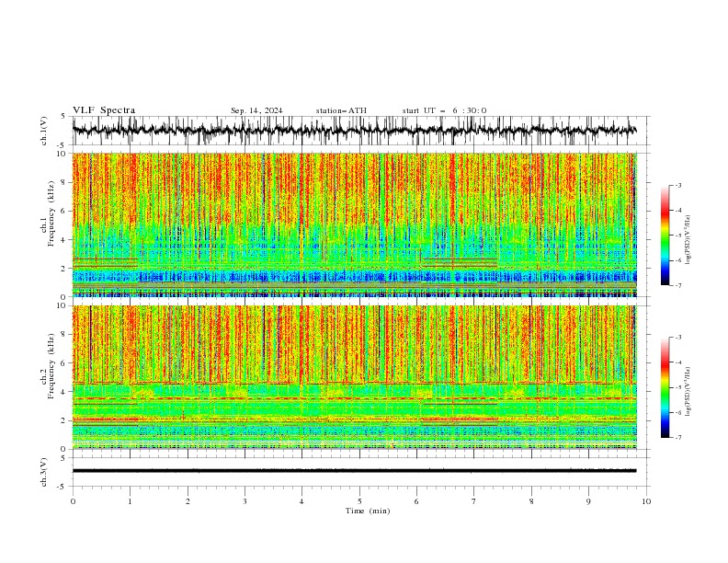Click the "-7" tick on upper color bar
728x563 pixels.
(678, 285)
